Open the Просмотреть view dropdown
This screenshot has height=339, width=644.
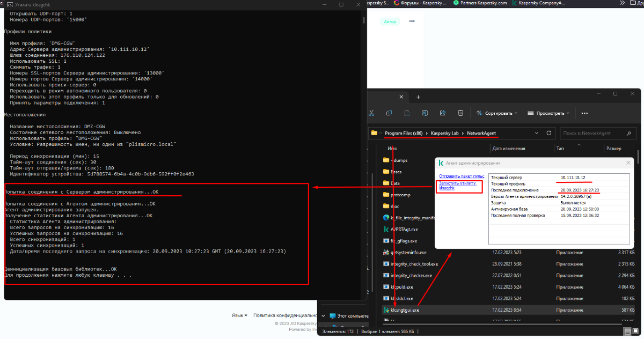(x=549, y=113)
